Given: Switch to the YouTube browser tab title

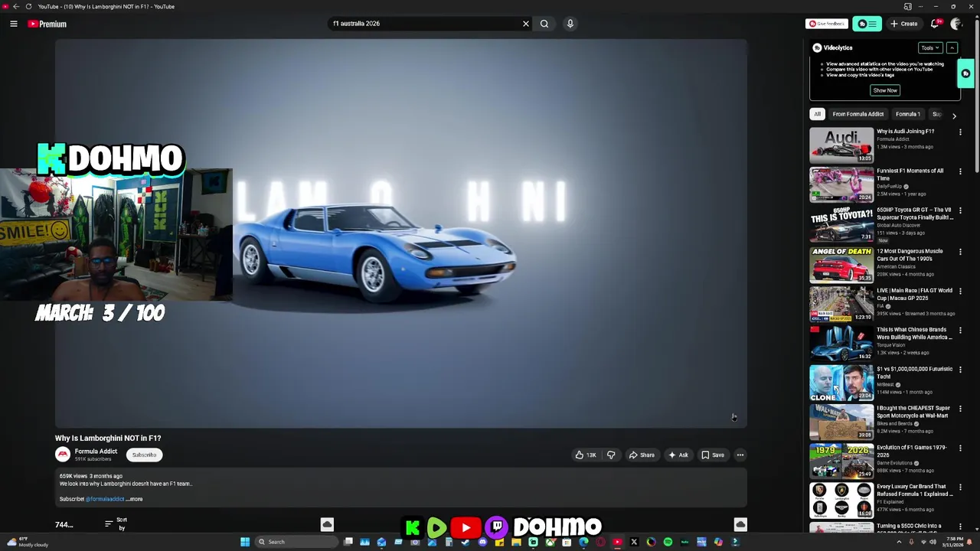Looking at the screenshot, I should (106, 6).
